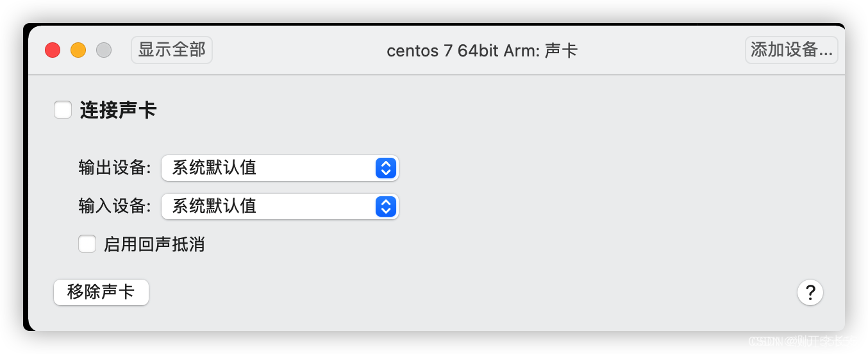The height and width of the screenshot is (354, 868).
Task: Open the 输出设备 dropdown showing 系统默认值
Action: (x=280, y=168)
